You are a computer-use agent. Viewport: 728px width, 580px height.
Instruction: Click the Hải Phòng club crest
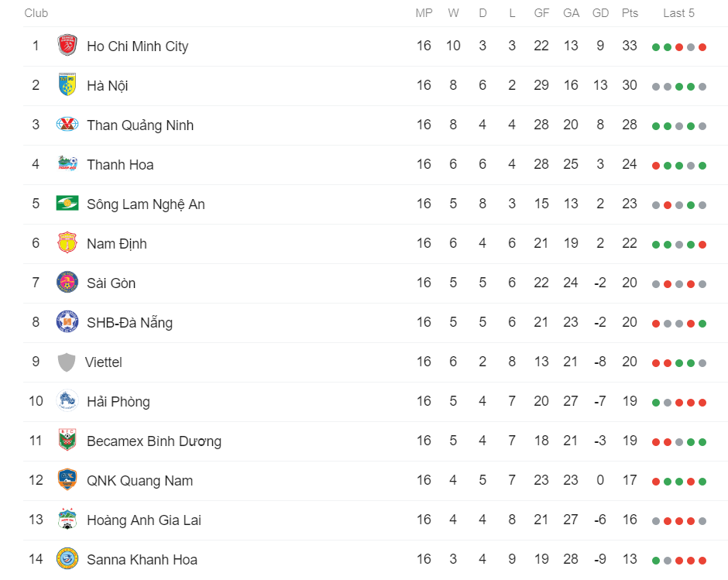(67, 400)
